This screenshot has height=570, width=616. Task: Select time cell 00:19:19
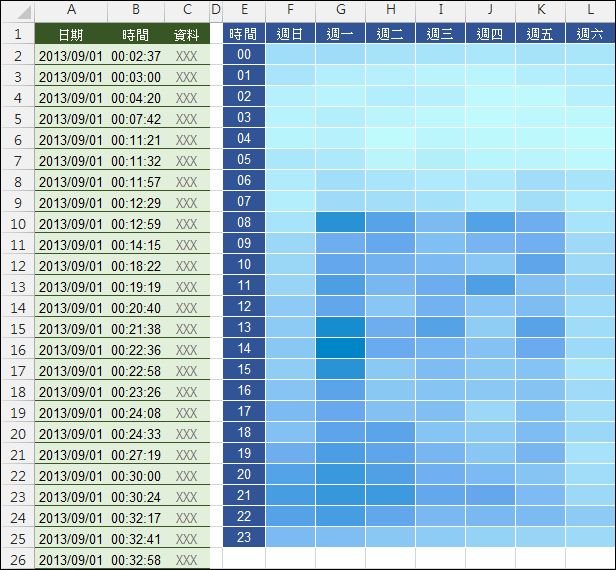tap(136, 287)
